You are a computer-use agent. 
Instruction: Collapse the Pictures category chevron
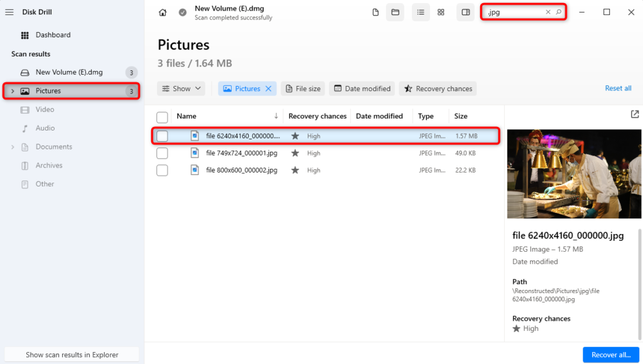tap(11, 90)
